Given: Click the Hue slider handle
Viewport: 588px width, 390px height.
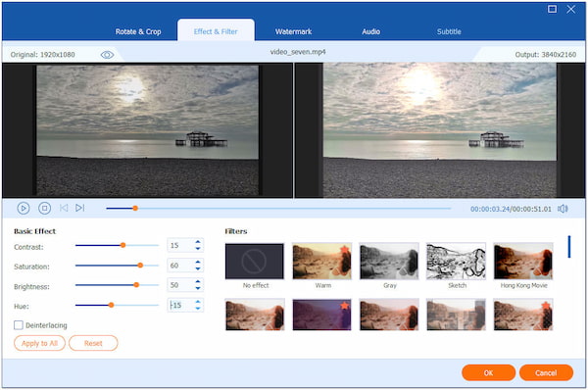Looking at the screenshot, I should coord(111,305).
